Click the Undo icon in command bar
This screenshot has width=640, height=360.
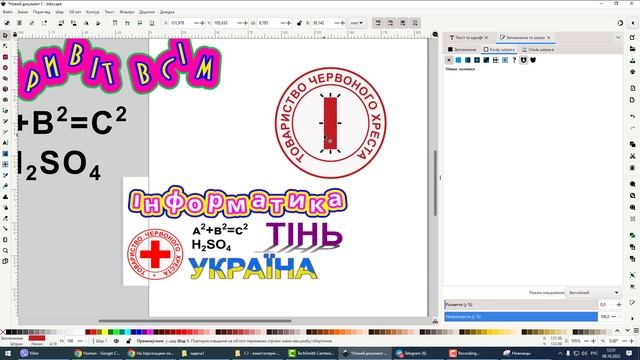[632, 117]
